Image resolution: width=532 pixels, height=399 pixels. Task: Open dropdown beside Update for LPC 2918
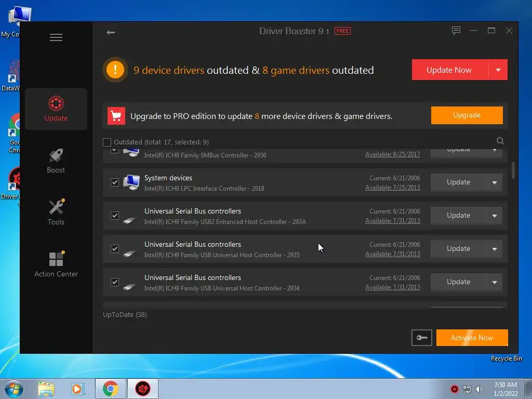(x=495, y=182)
